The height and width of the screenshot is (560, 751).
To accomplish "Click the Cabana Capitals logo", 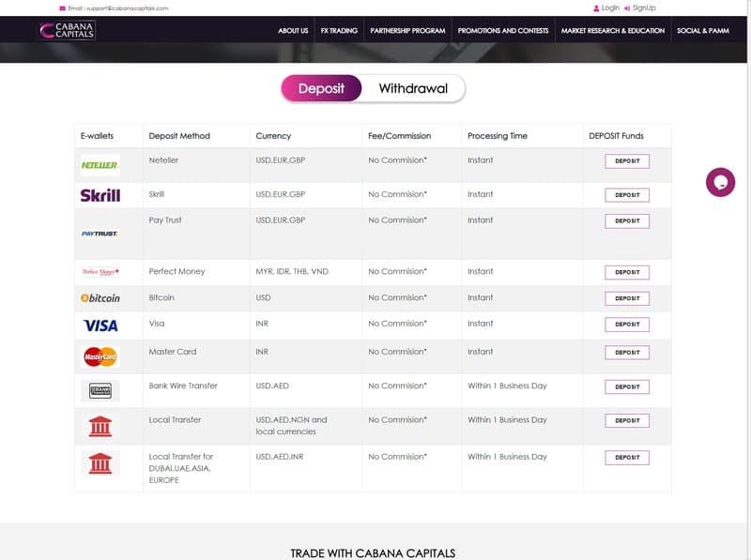I will (68, 30).
